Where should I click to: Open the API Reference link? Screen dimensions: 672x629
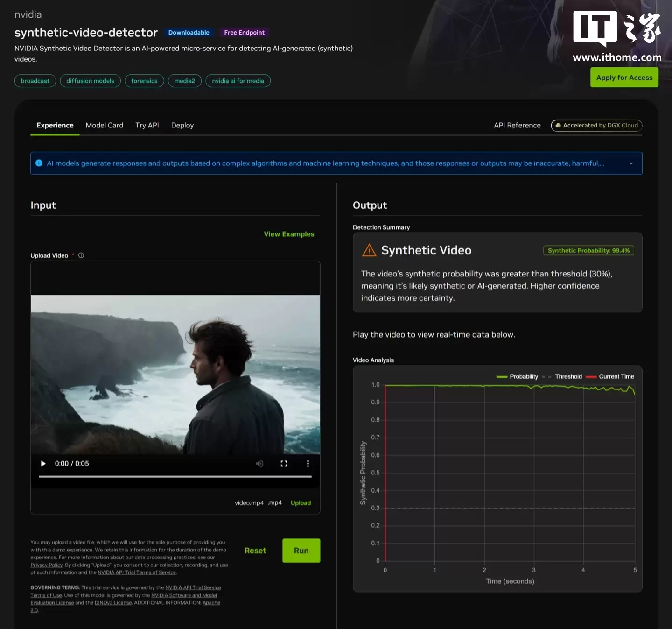pos(517,125)
